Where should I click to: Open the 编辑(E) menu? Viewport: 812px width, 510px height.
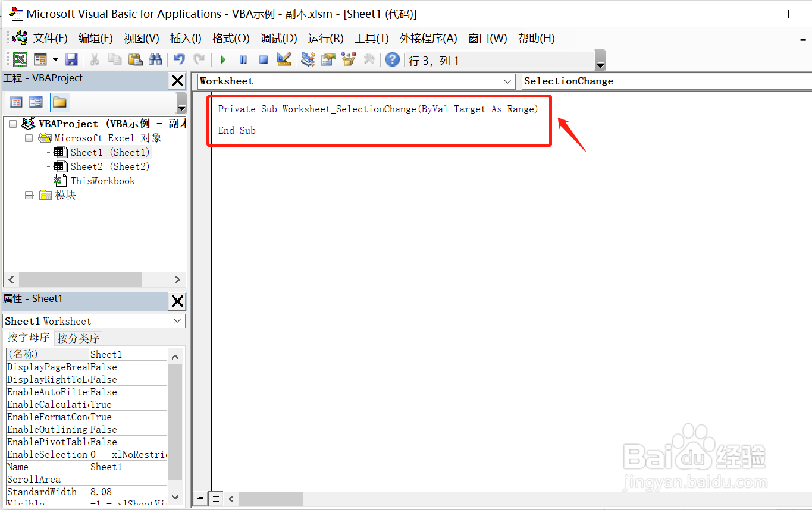[x=96, y=39]
